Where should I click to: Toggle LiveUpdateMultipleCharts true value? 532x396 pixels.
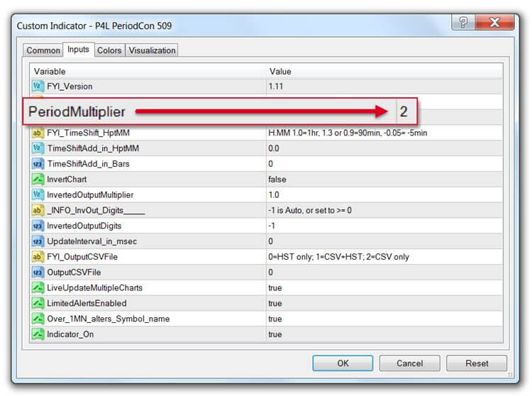383,288
